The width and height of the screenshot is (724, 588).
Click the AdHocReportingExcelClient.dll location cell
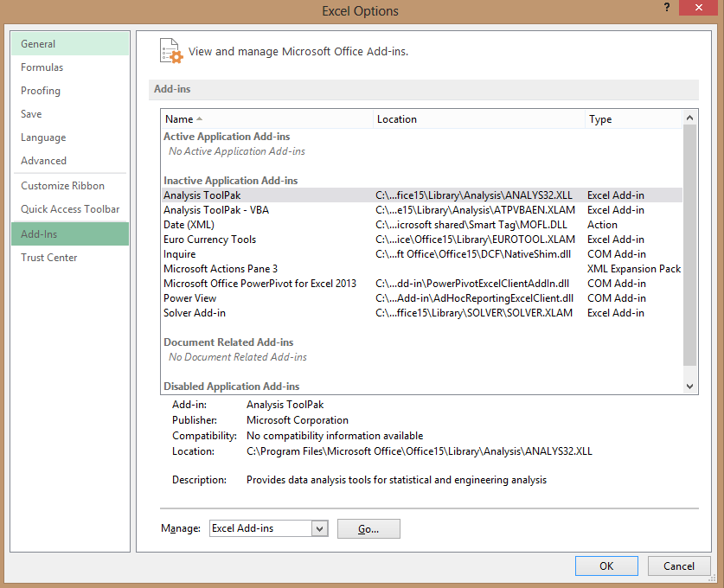475,298
